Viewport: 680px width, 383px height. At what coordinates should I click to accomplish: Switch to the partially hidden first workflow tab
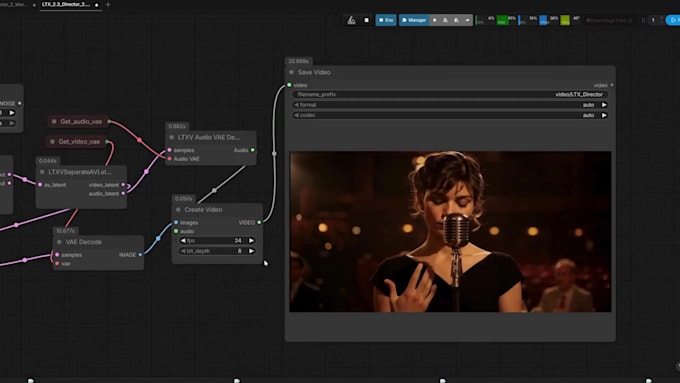tap(14, 4)
